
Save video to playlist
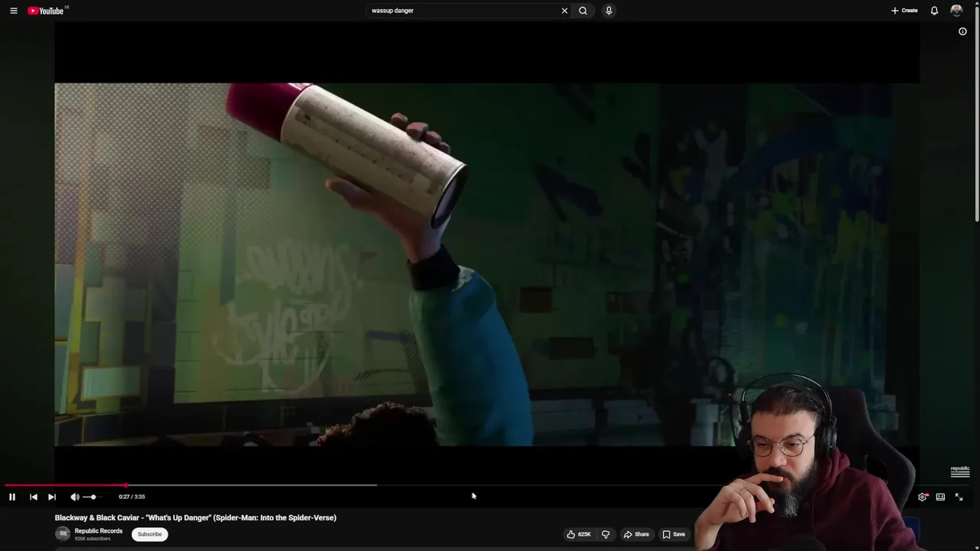tap(674, 534)
